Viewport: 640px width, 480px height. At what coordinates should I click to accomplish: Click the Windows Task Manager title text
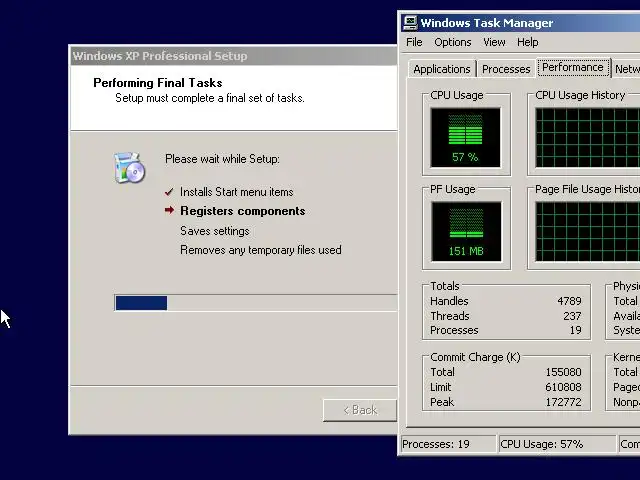point(487,23)
